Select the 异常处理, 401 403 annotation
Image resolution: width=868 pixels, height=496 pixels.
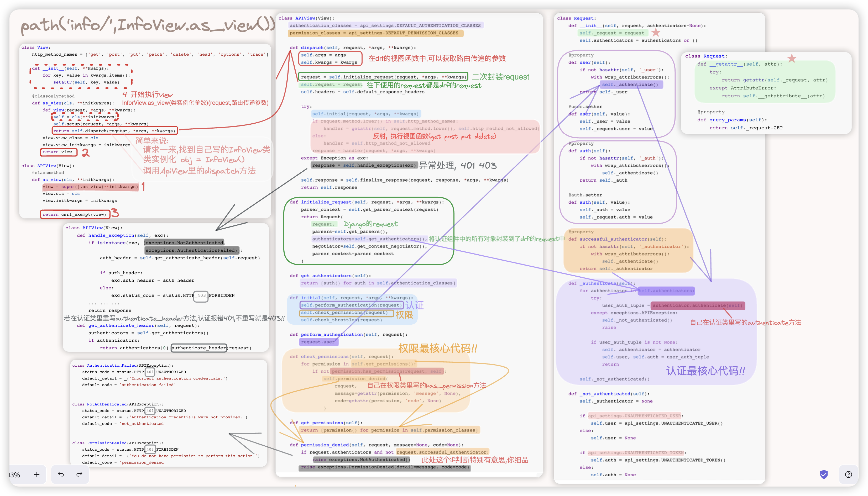pyautogui.click(x=458, y=166)
